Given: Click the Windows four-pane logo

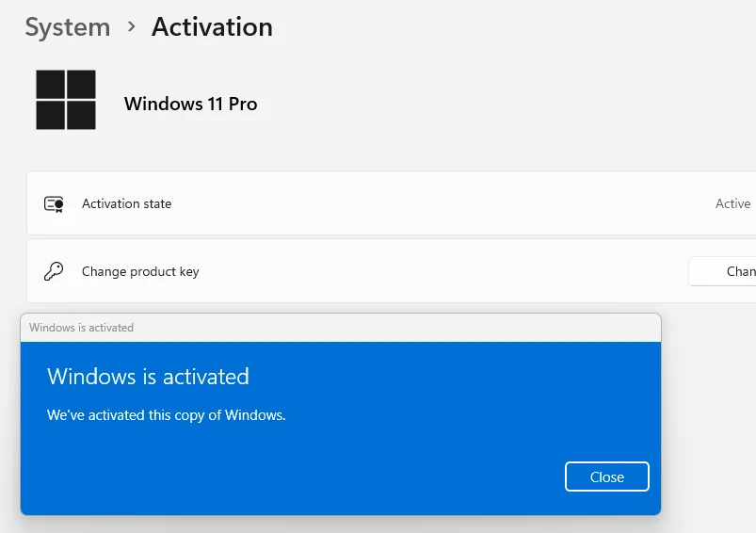Looking at the screenshot, I should [x=66, y=100].
